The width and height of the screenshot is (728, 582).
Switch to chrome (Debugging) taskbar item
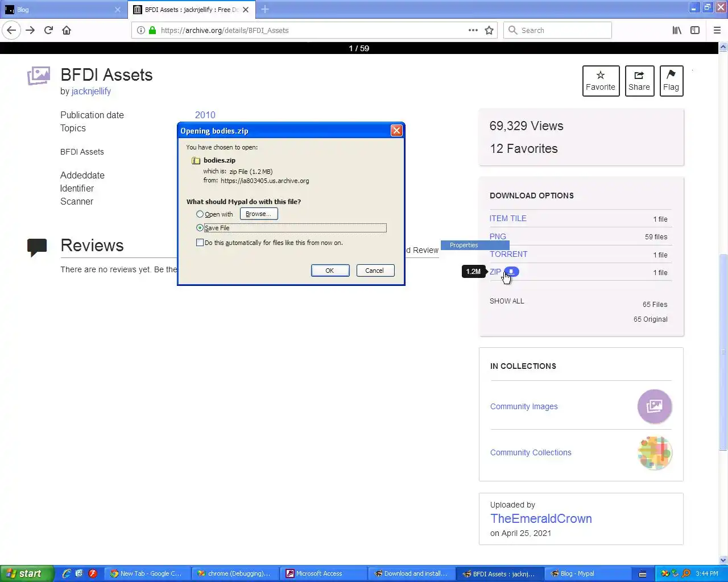point(234,573)
